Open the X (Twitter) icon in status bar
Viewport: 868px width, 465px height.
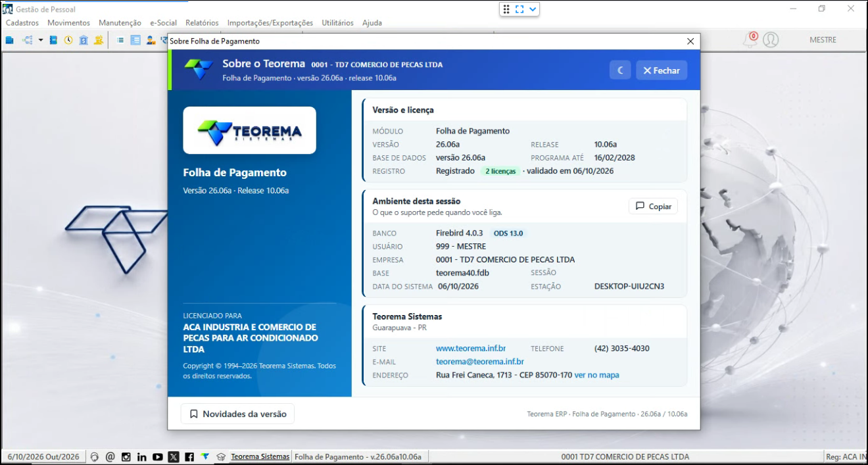(x=174, y=457)
